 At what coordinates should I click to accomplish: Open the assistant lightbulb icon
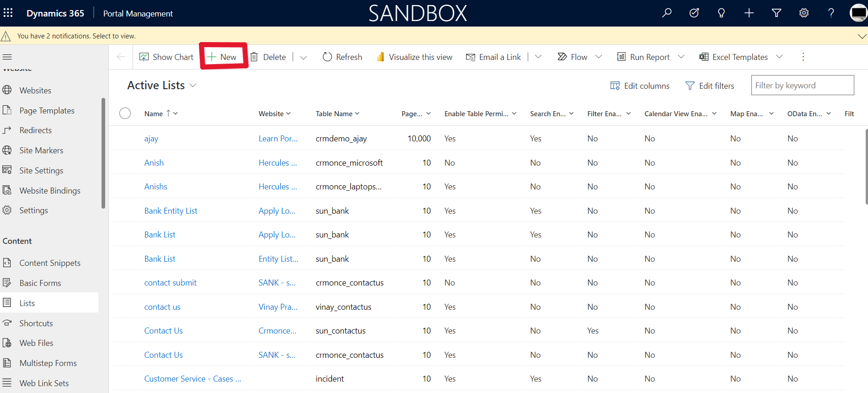[x=721, y=13]
